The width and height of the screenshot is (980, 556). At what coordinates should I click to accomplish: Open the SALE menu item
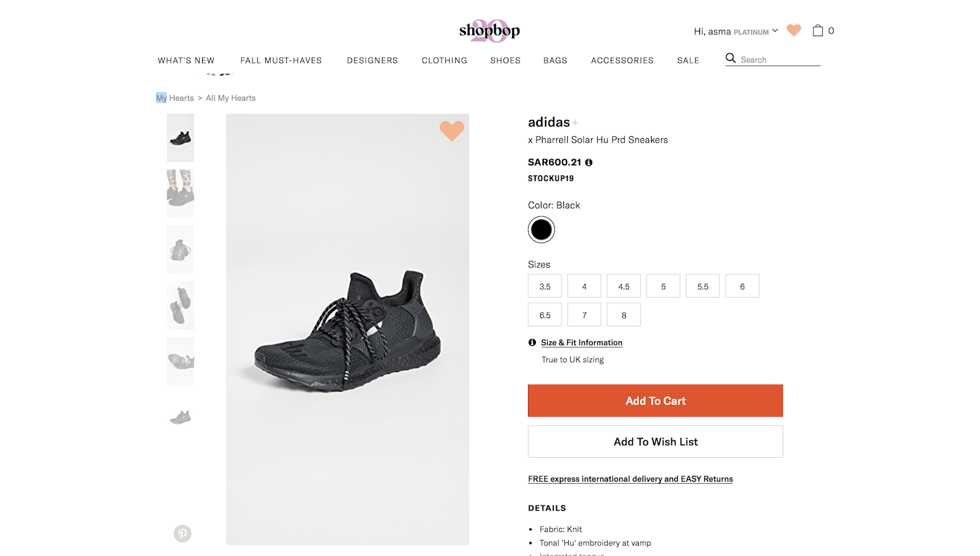click(688, 60)
